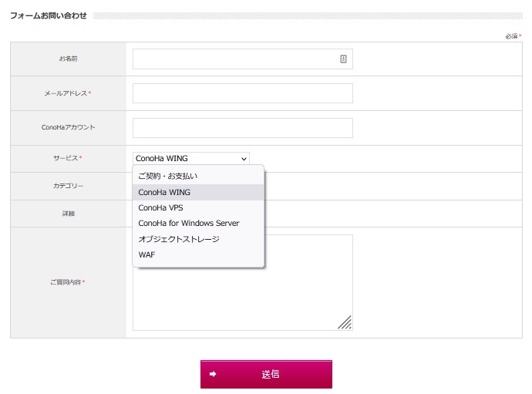Choose WAF in the service list

click(198, 254)
